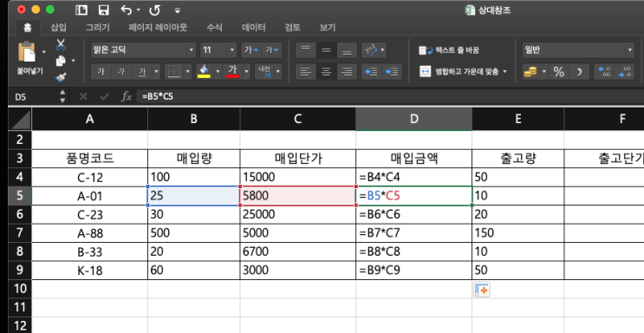Click the text orientation icon

[370, 50]
